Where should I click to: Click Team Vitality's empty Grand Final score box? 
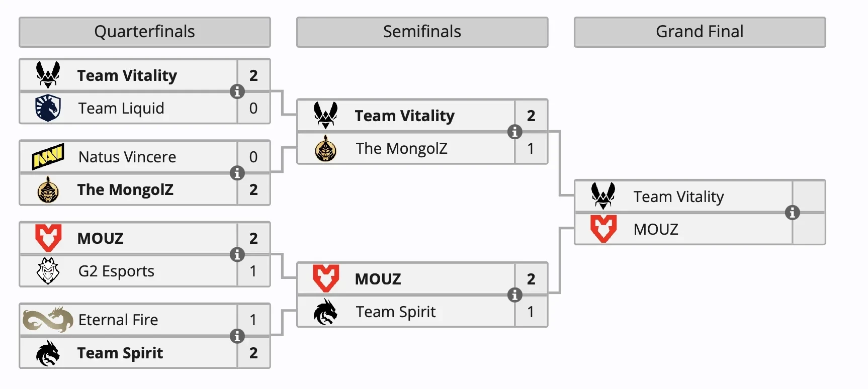coord(809,197)
